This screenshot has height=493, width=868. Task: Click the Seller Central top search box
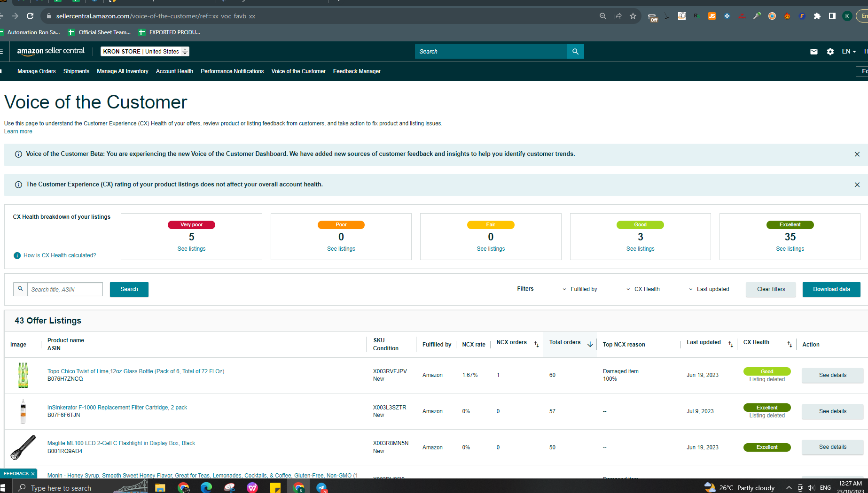(x=491, y=52)
